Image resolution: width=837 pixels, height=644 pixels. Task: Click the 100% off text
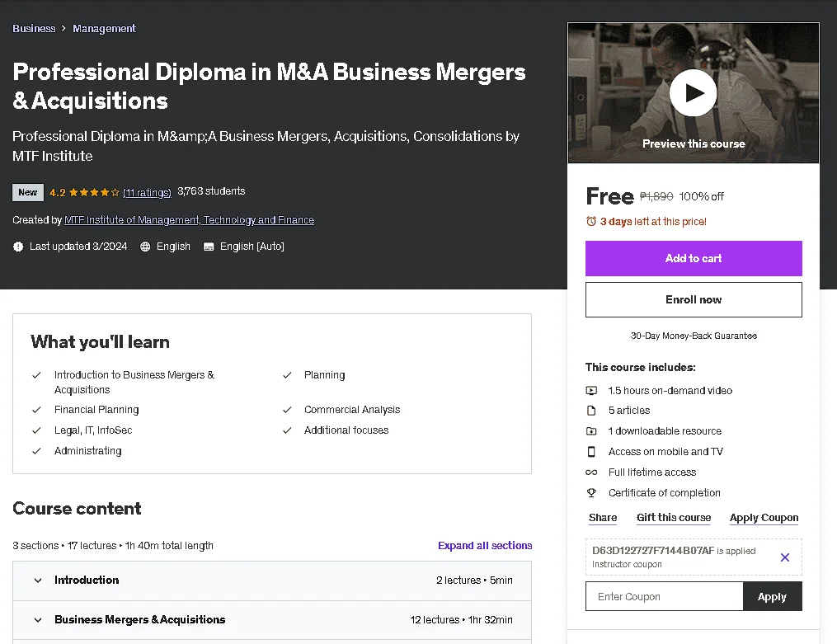[x=702, y=196]
